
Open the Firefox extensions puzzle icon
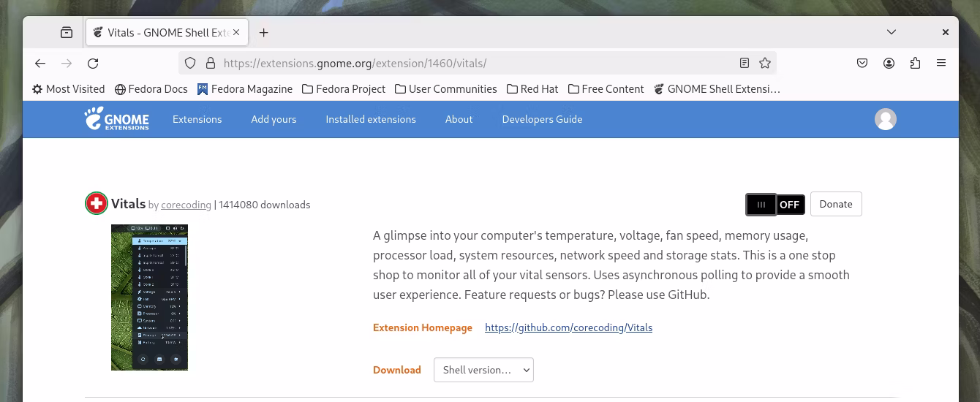pos(915,64)
